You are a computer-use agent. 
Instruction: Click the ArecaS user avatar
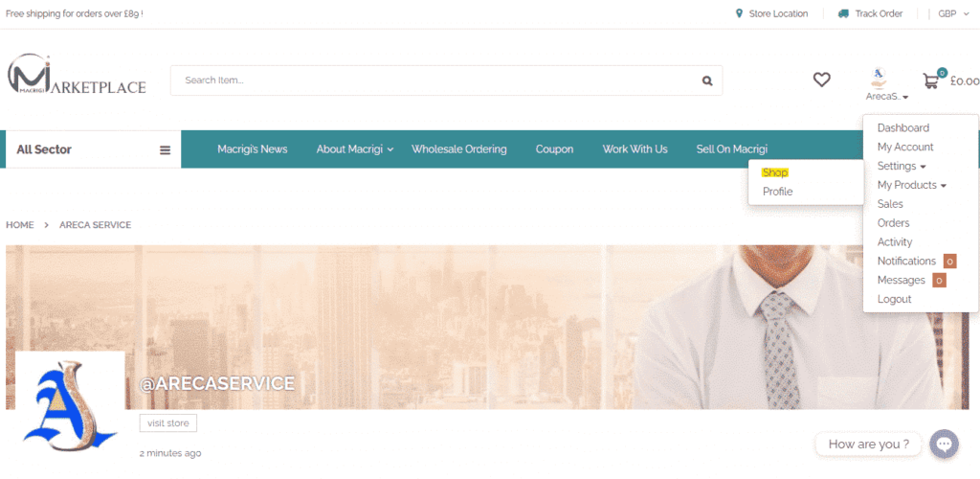tap(878, 78)
